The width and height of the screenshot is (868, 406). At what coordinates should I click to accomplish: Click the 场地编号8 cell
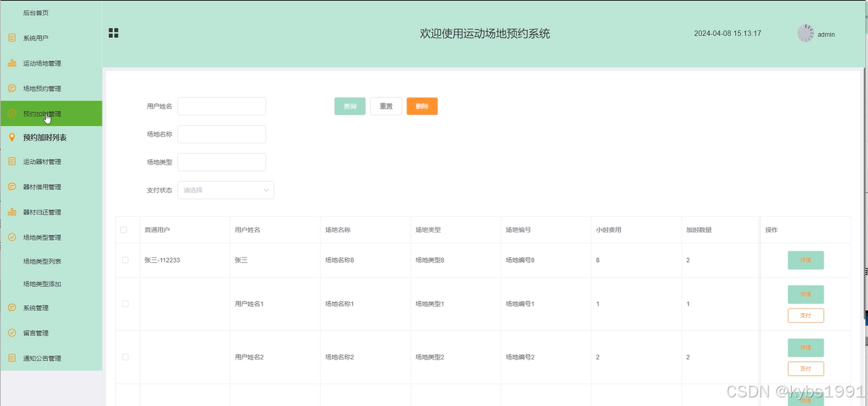(x=520, y=260)
